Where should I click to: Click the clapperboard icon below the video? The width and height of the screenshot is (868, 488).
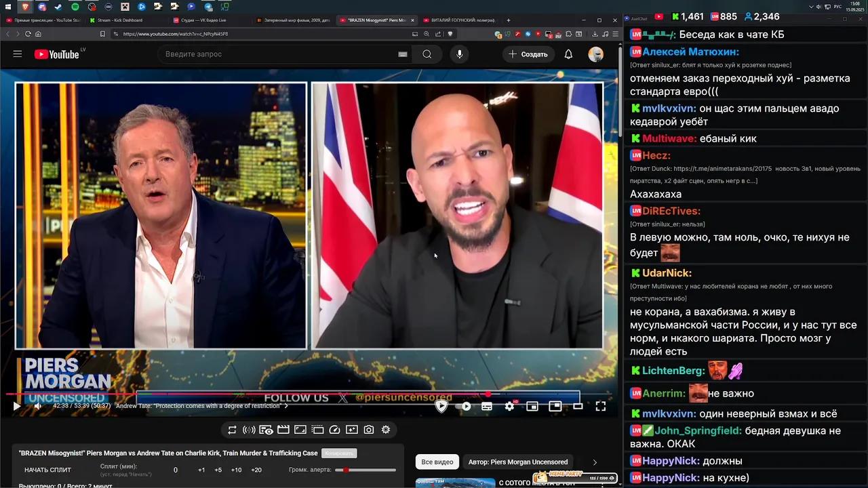pos(283,430)
